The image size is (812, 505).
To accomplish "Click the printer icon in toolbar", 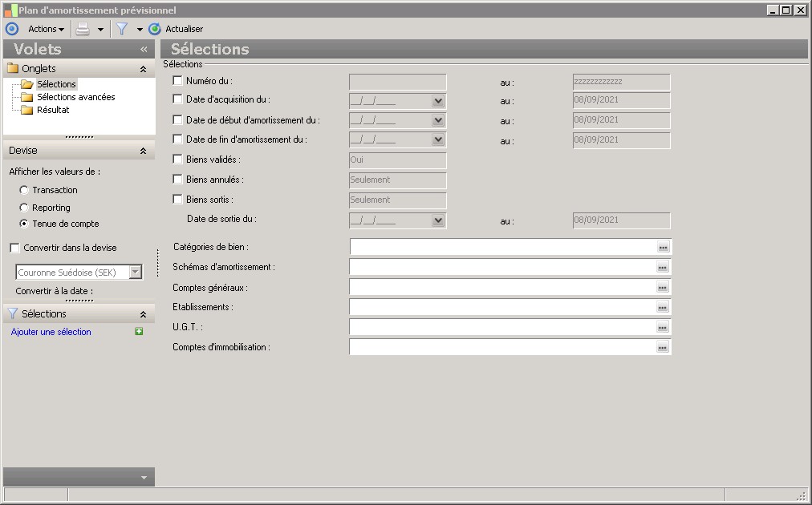I will 83,29.
